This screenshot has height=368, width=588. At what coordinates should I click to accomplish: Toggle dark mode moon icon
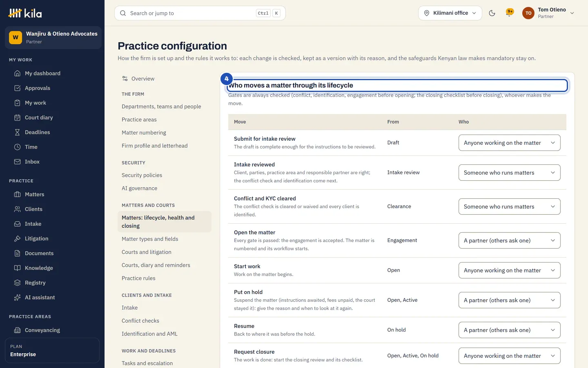[492, 13]
